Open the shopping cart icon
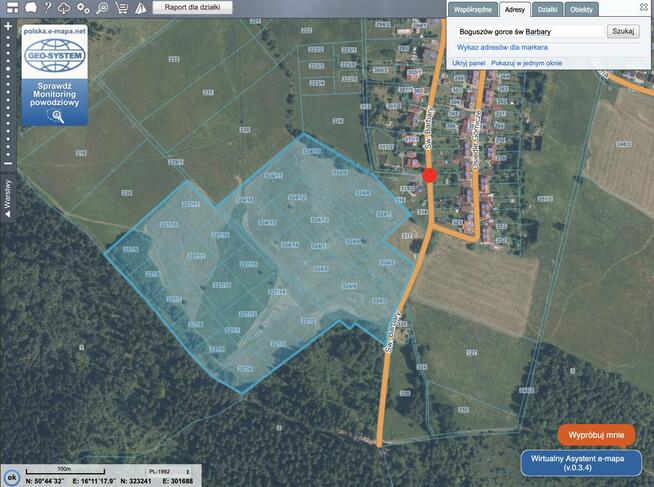Screen dimensions: 654x487 point(121,7)
